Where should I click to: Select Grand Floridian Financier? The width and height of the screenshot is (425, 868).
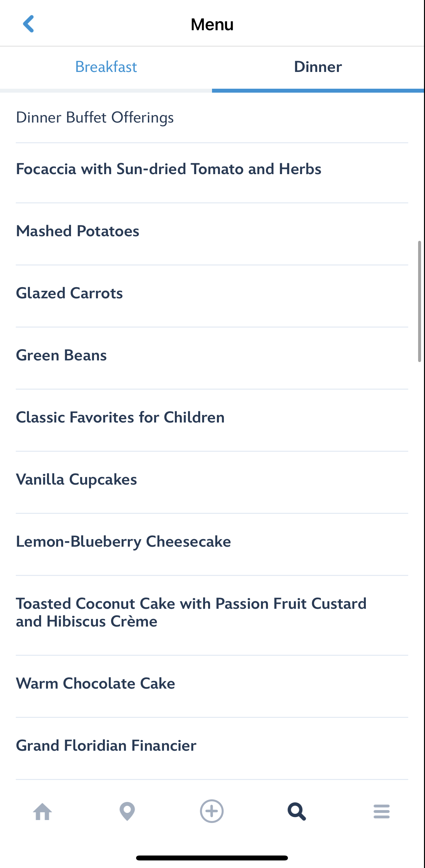point(106,745)
